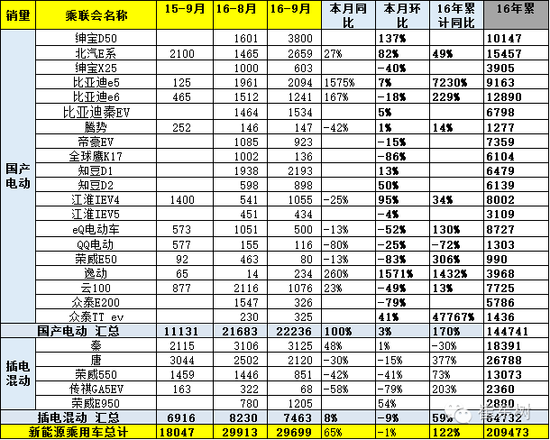This screenshot has width=550, height=440.
Task: Select the 22236 subtotal for 16-9月
Action: coord(294,331)
